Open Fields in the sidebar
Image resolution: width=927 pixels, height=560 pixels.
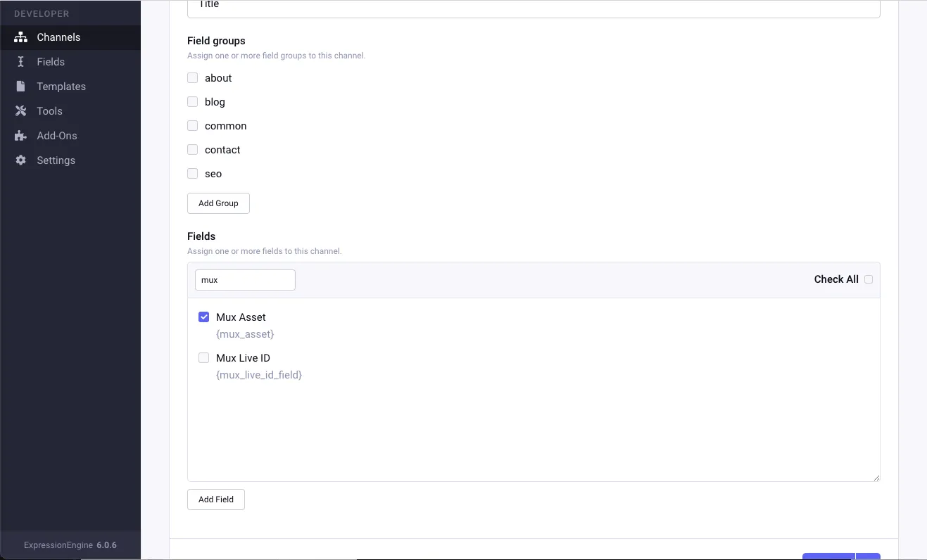[x=70, y=62]
